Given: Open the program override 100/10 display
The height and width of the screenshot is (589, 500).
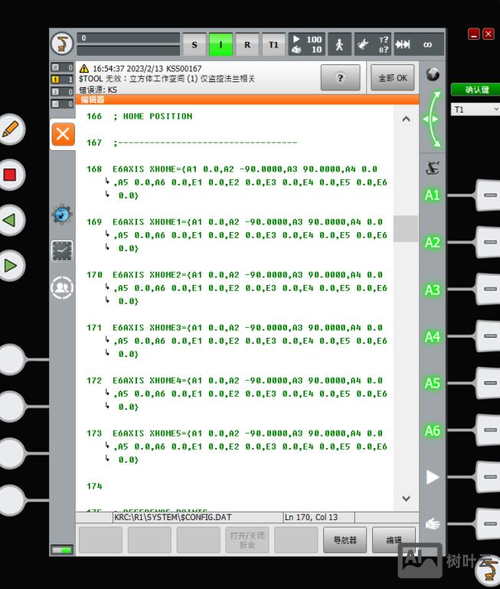Looking at the screenshot, I should tap(307, 45).
